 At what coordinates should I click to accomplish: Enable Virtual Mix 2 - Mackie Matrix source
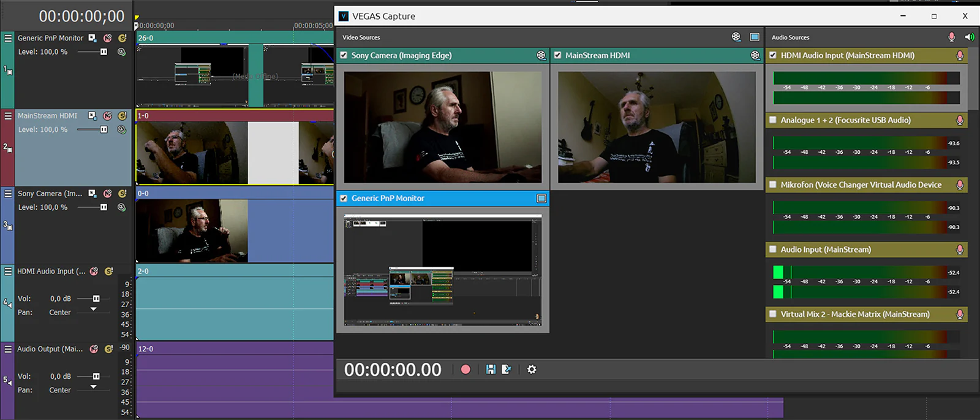point(773,314)
